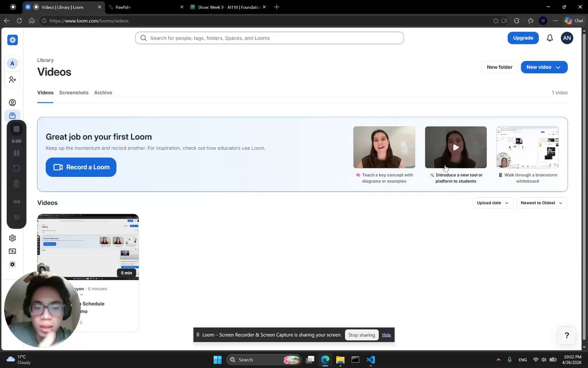The width and height of the screenshot is (588, 368).
Task: Click the invite people icon in sidebar
Action: pyautogui.click(x=12, y=80)
